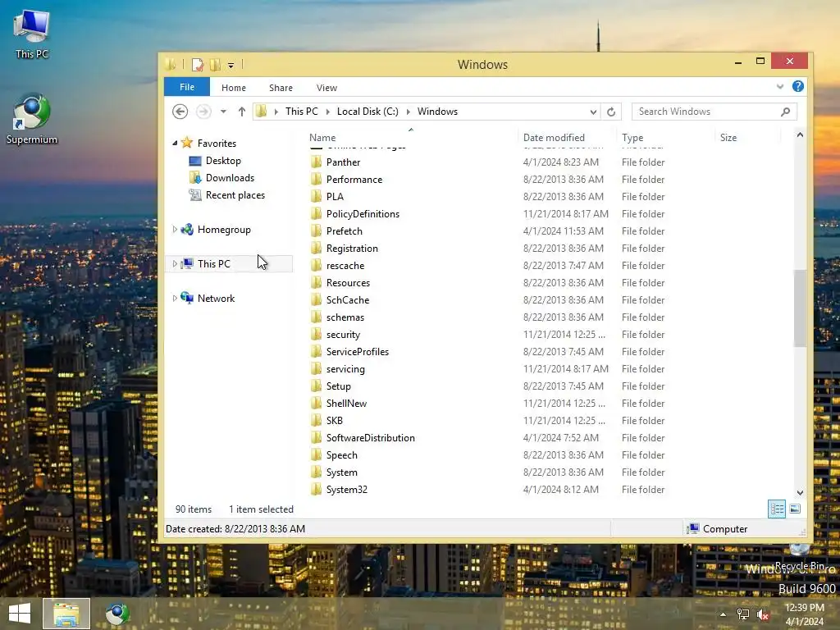Screen dimensions: 840x630
Task: Click This PC in the address bar
Action: pos(301,112)
